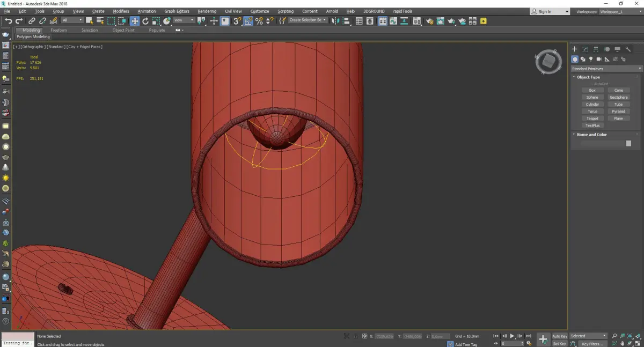Click the Render Production teapot icon
The height and width of the screenshot is (347, 644).
[x=451, y=21]
